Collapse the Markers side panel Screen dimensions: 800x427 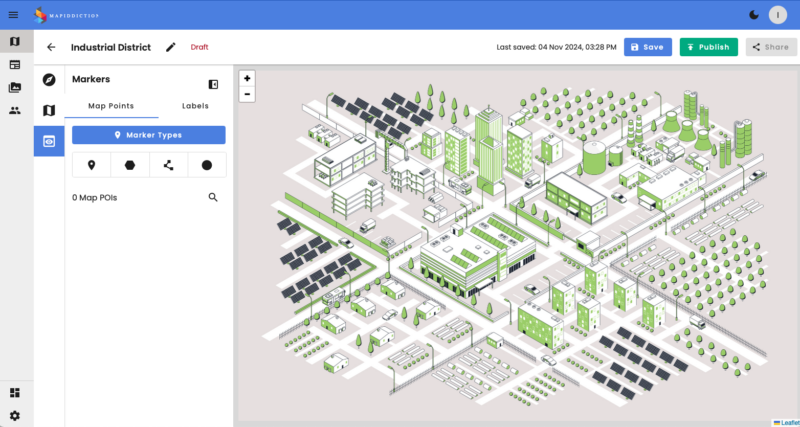coord(213,84)
